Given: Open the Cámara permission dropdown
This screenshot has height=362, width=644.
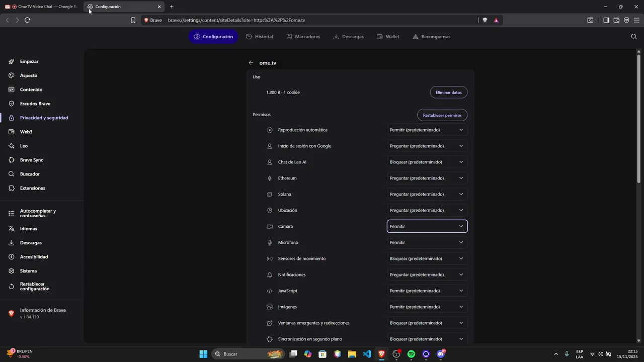Looking at the screenshot, I should (x=427, y=226).
